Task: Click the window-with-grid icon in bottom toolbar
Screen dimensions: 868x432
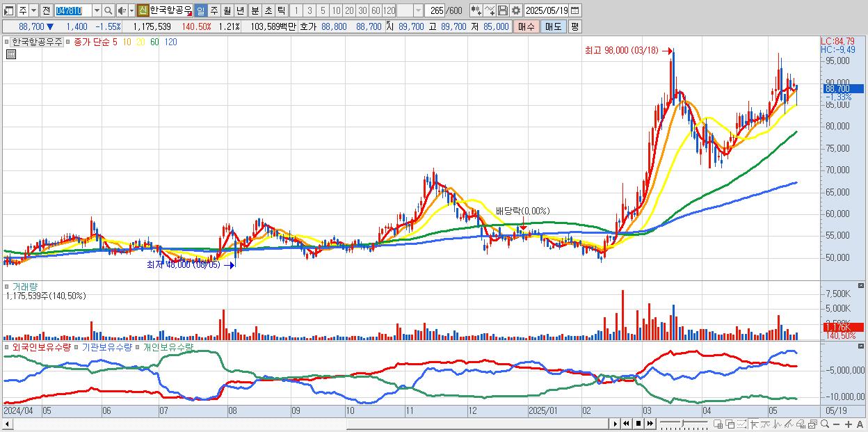Action: (718, 424)
